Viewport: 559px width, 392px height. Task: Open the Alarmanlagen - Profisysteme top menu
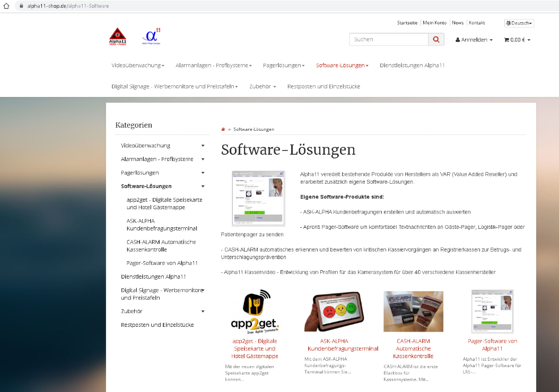[x=214, y=66]
